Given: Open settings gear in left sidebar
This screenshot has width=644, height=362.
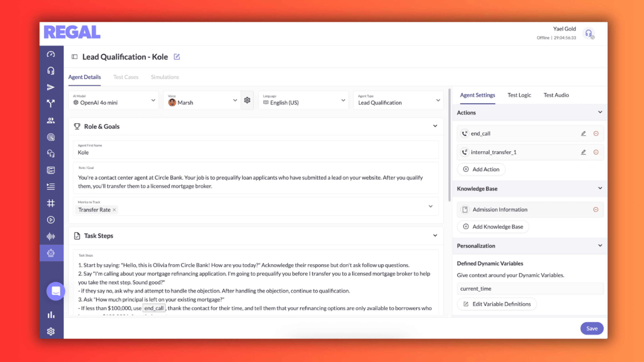Looking at the screenshot, I should point(51,331).
